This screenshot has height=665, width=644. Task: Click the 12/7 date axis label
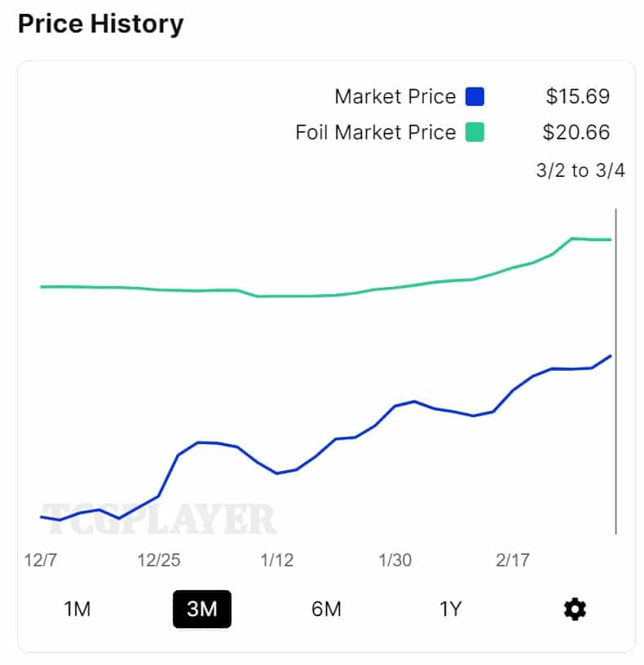click(40, 561)
